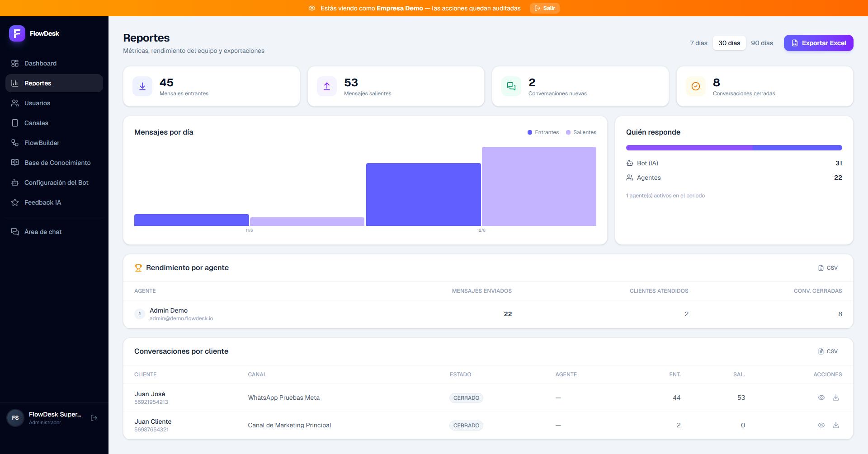
Task: Select the 30 días period
Action: click(x=729, y=43)
